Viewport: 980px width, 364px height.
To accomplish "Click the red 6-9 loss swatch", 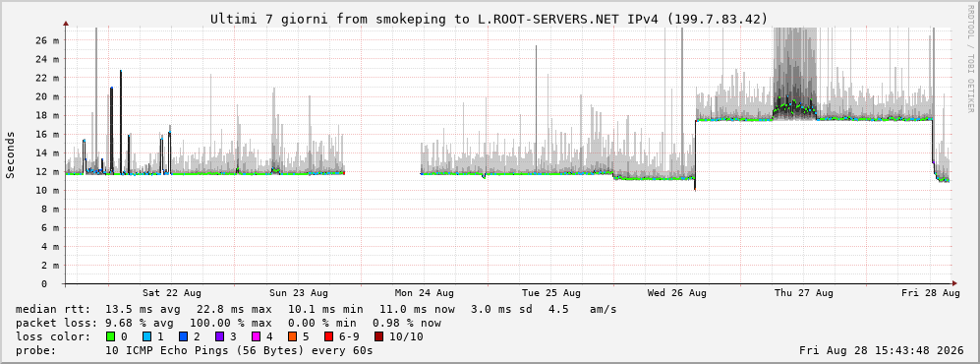I will pyautogui.click(x=328, y=336).
